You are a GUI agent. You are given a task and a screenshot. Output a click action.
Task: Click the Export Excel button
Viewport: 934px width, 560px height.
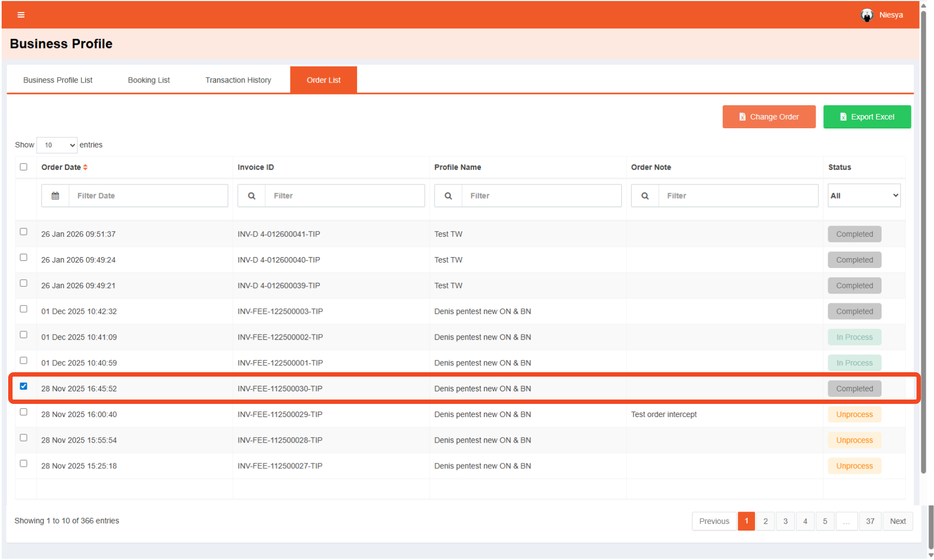click(866, 117)
